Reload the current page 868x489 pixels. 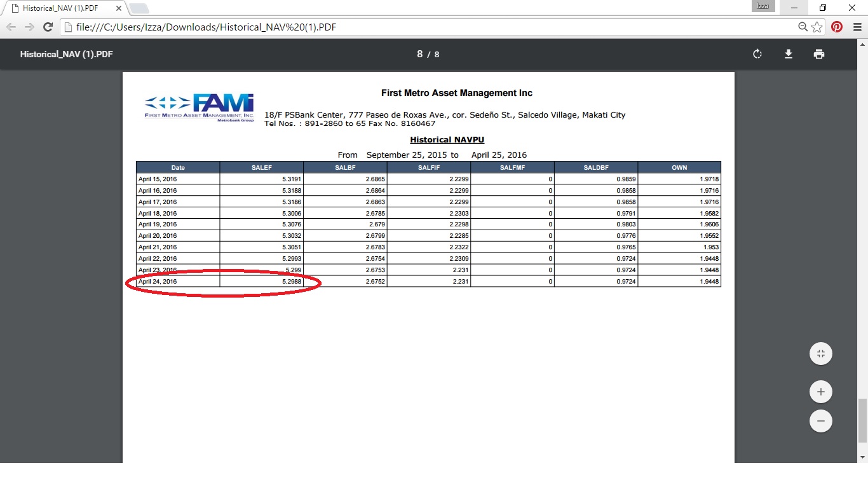pyautogui.click(x=48, y=27)
